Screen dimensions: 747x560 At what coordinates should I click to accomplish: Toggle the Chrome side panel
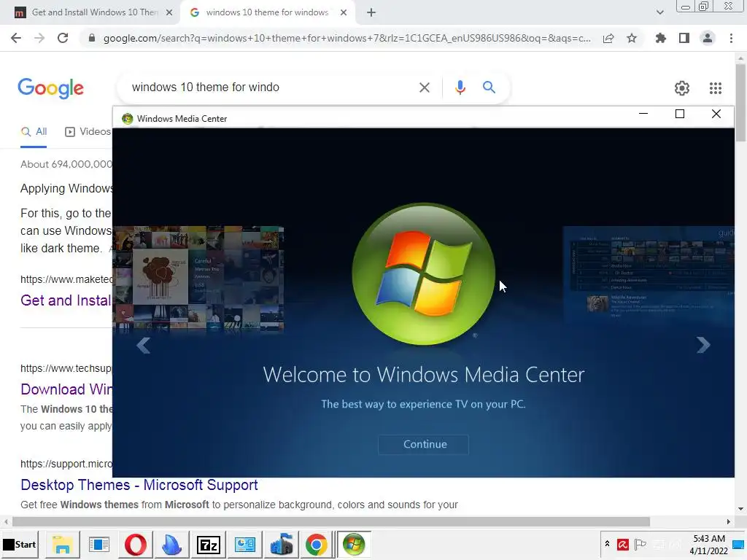tap(684, 38)
